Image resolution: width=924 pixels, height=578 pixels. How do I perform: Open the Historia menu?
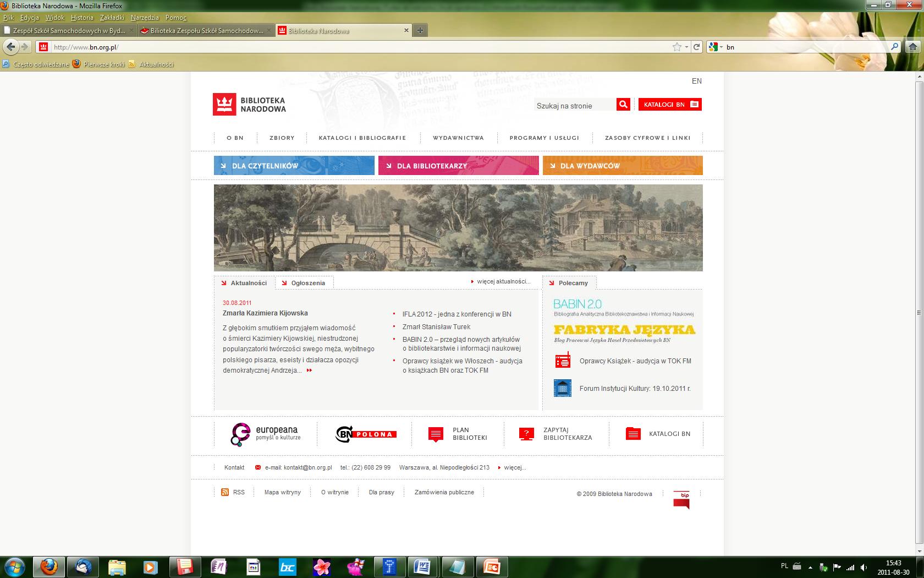click(82, 18)
